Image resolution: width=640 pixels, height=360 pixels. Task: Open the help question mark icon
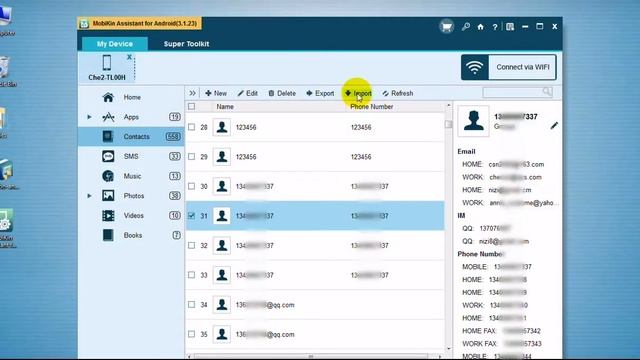495,27
